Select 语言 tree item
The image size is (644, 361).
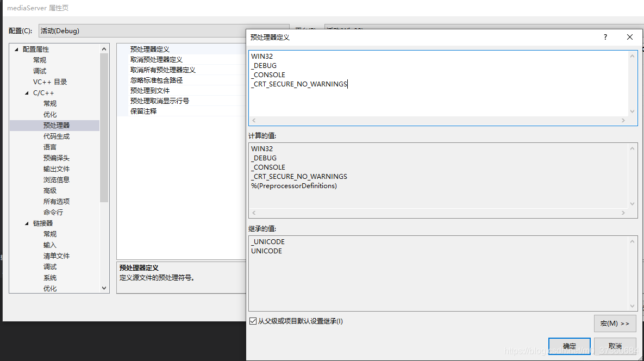pyautogui.click(x=50, y=147)
